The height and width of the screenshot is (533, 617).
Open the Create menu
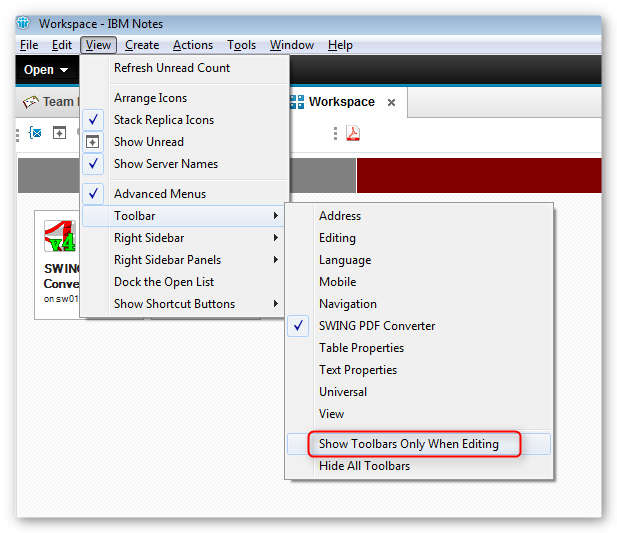[142, 45]
